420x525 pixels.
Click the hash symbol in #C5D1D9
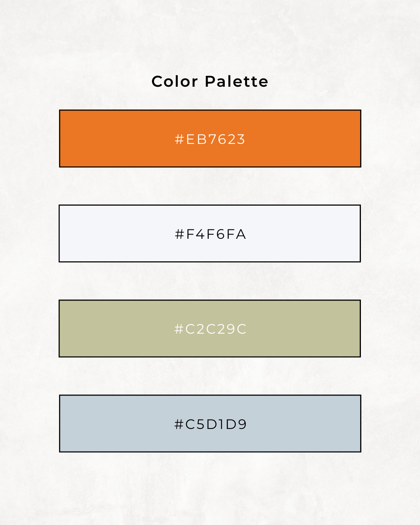tap(179, 424)
